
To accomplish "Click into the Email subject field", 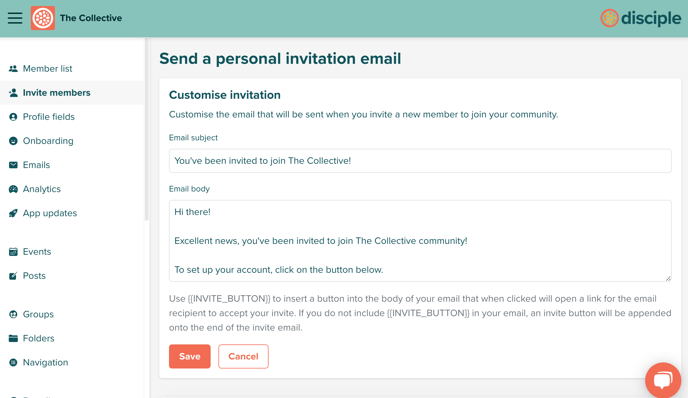I will coord(420,161).
